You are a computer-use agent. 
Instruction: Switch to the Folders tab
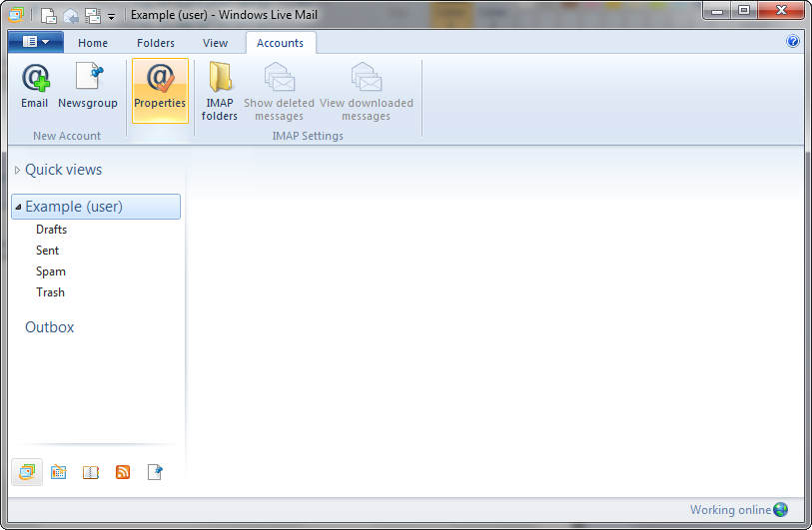pos(156,43)
